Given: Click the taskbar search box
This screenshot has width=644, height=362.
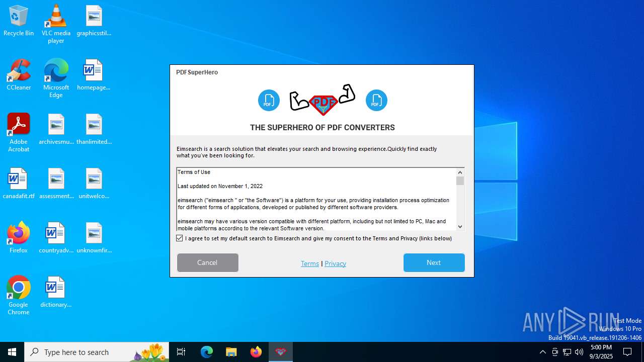Looking at the screenshot, I should (x=97, y=352).
